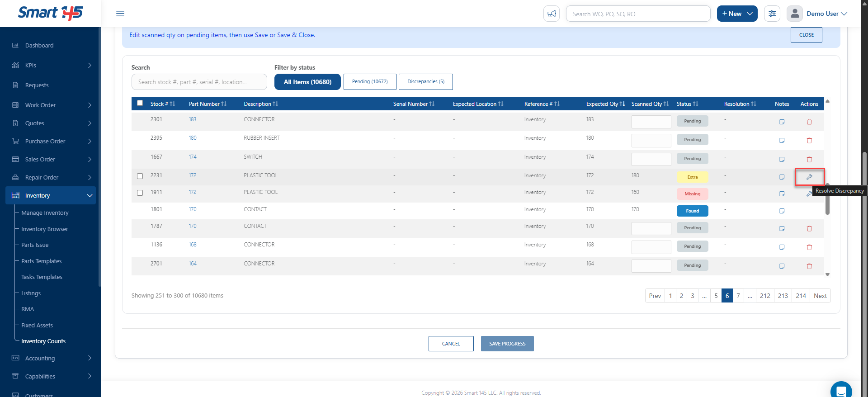
Task: Click the Resolve Discrepancy wrench for stock 2231
Action: pyautogui.click(x=809, y=177)
